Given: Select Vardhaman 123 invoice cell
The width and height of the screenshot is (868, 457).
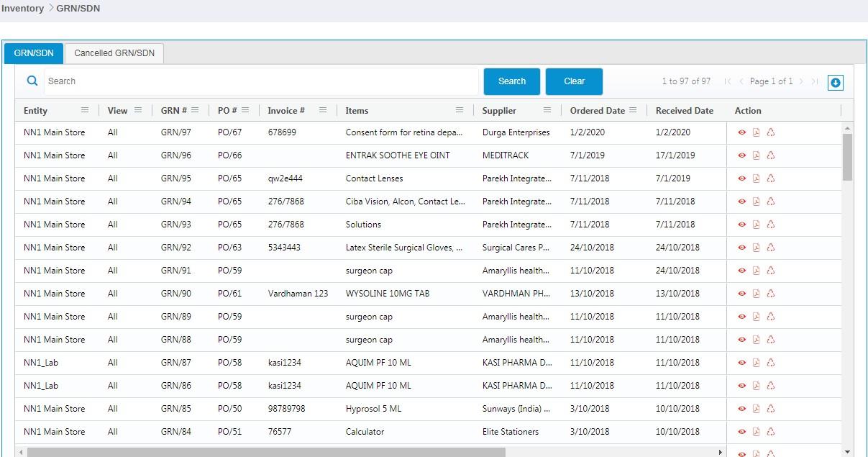Looking at the screenshot, I should pyautogui.click(x=298, y=294).
